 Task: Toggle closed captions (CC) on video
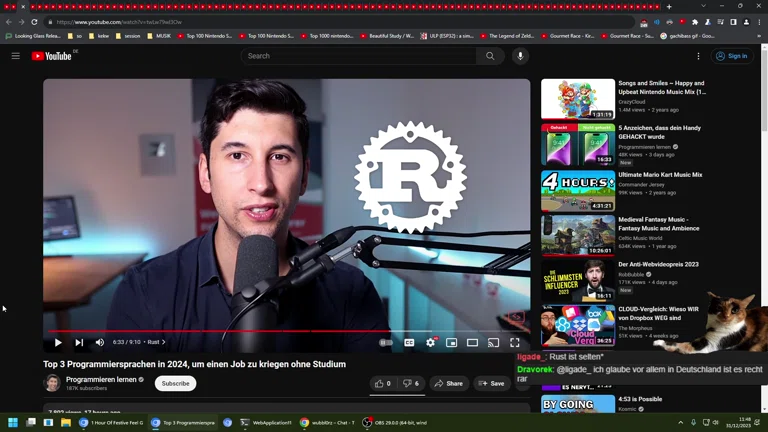click(409, 342)
